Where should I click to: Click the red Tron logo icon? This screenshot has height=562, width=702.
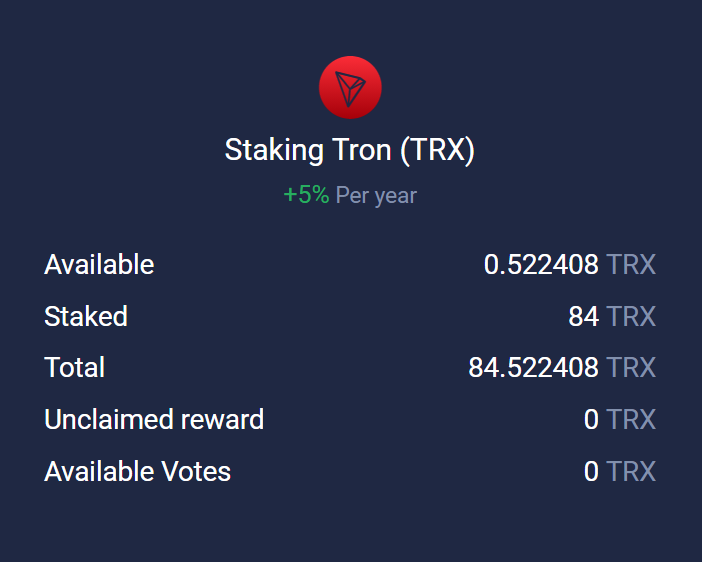pos(350,87)
